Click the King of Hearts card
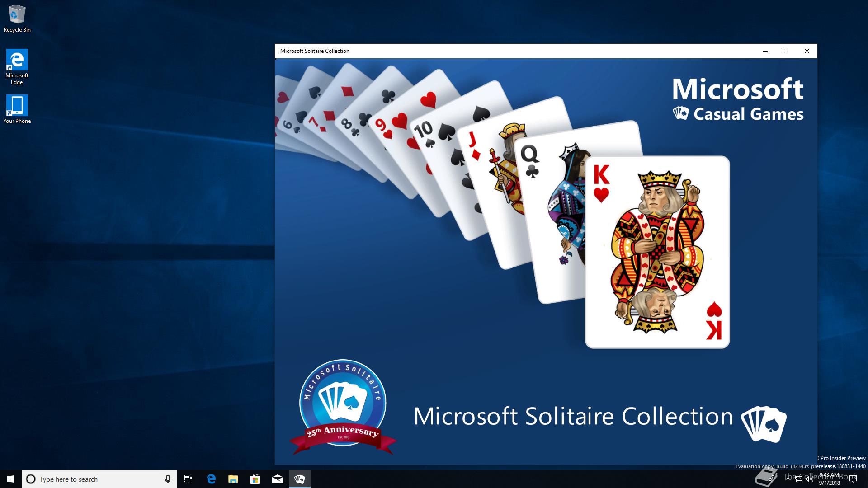The width and height of the screenshot is (868, 488). click(x=657, y=252)
